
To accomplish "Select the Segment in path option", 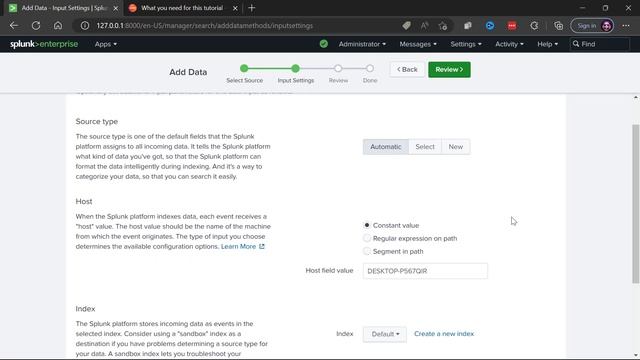I will click(367, 251).
